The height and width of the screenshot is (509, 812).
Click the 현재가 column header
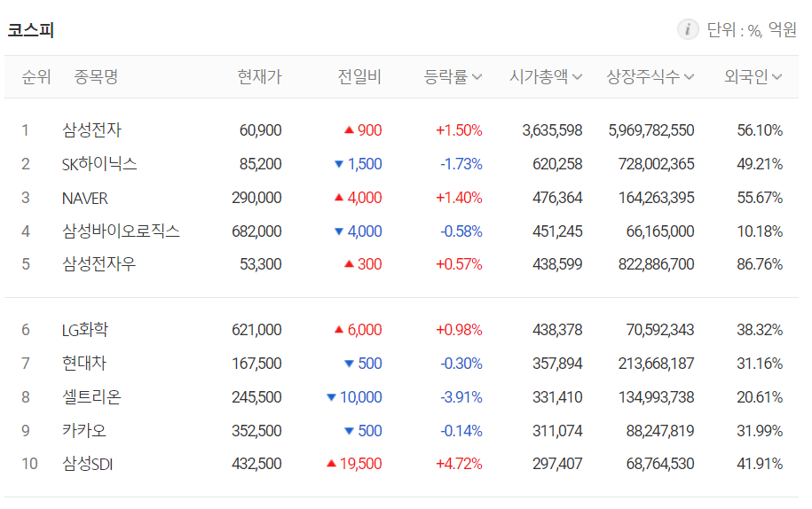click(x=259, y=76)
